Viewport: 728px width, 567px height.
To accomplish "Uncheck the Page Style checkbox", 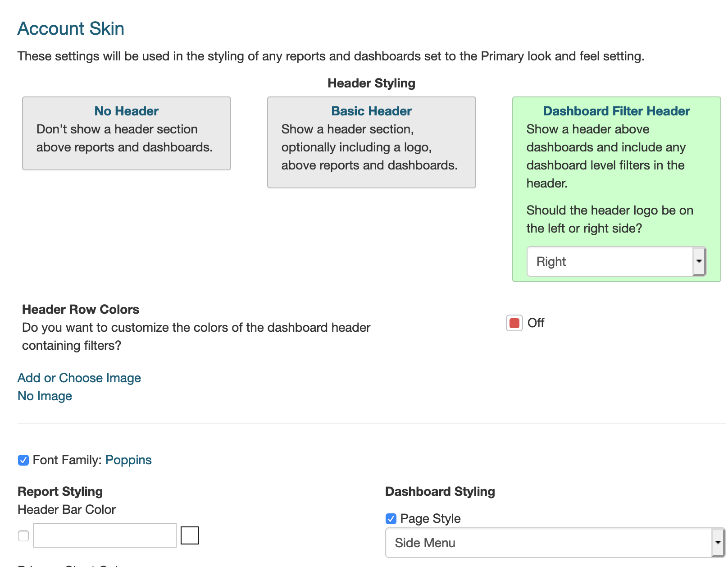I will 391,519.
